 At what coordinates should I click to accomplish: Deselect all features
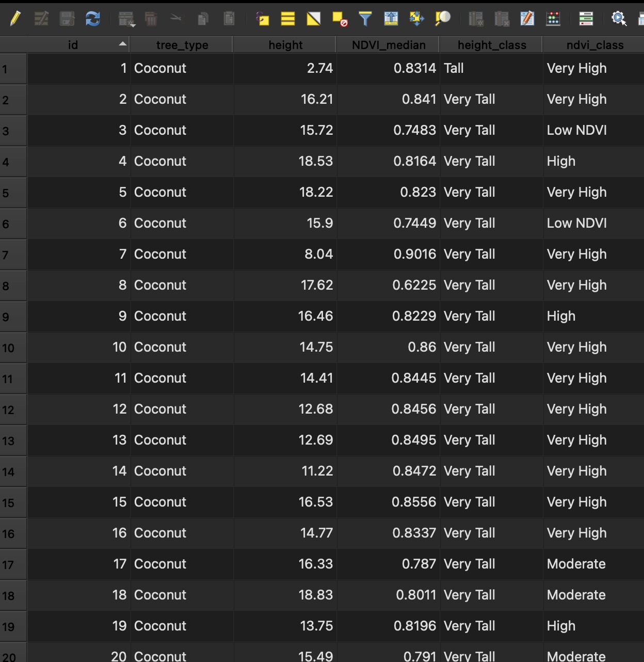pos(340,19)
